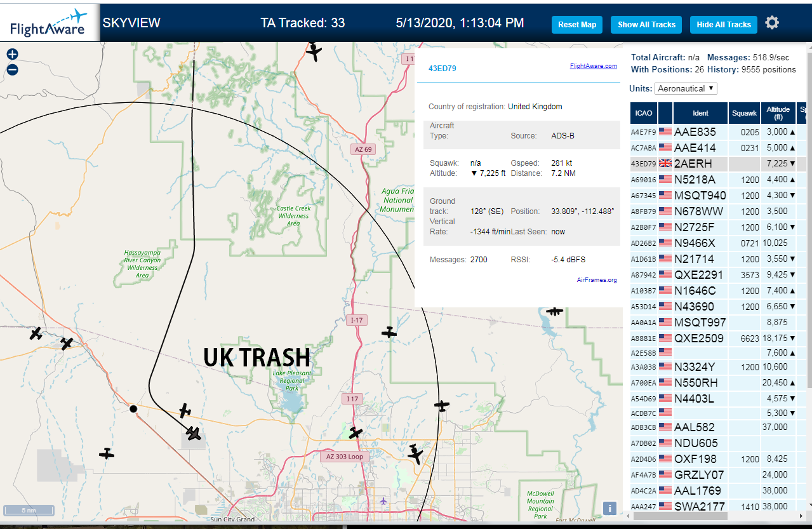Open the FlightAware.com link in info panel
The image size is (812, 529).
point(593,65)
